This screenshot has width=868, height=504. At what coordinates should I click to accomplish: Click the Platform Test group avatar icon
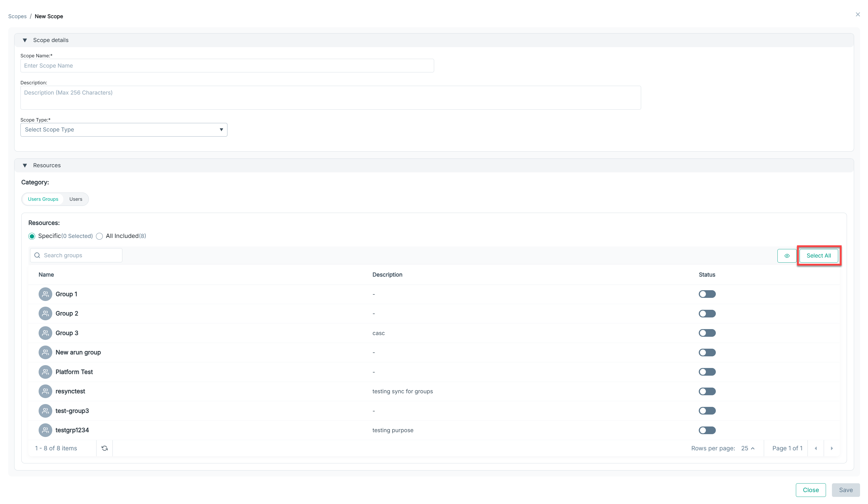click(x=45, y=372)
